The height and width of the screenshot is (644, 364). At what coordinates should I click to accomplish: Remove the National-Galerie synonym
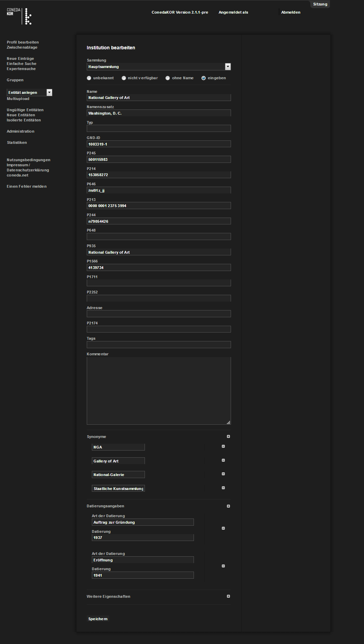coord(223,474)
